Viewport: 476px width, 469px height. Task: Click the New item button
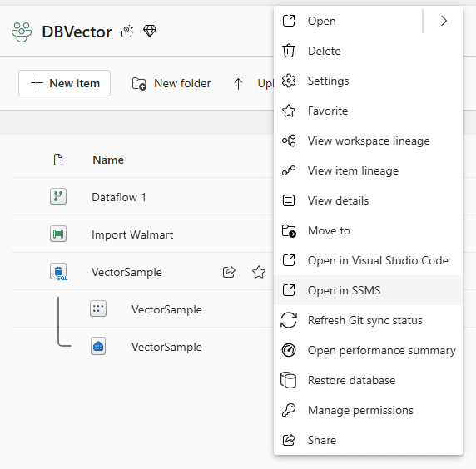pos(64,83)
